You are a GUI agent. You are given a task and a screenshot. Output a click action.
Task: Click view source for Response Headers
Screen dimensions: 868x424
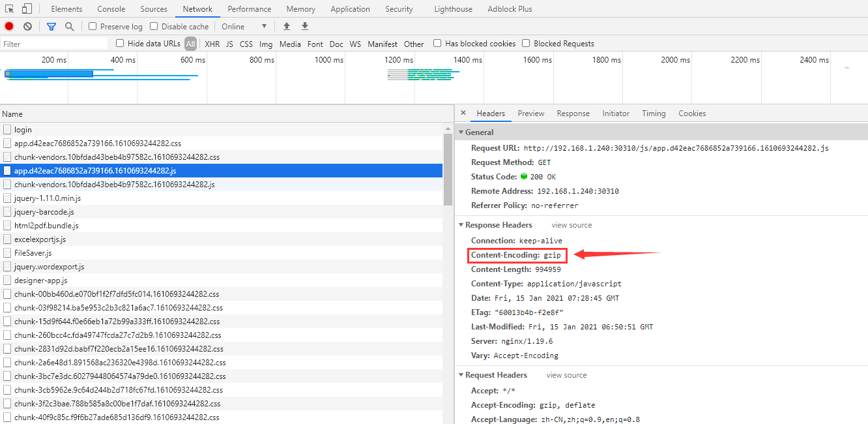click(x=571, y=225)
